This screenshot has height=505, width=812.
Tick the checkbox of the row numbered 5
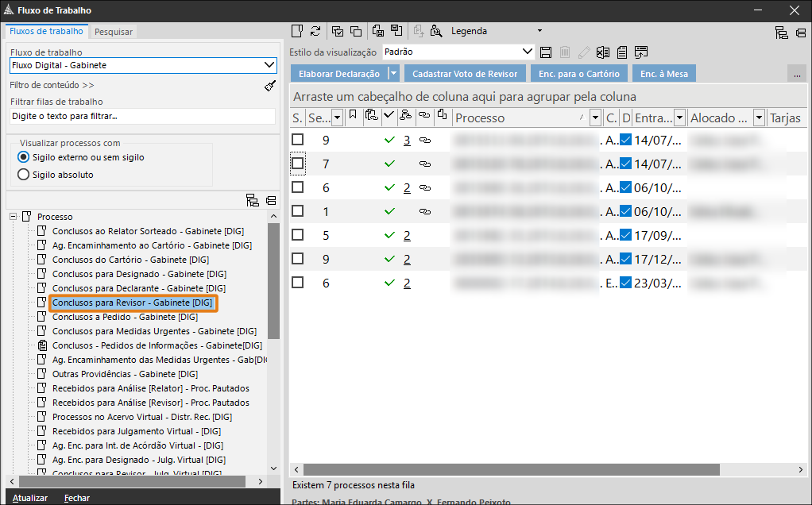pyautogui.click(x=298, y=235)
